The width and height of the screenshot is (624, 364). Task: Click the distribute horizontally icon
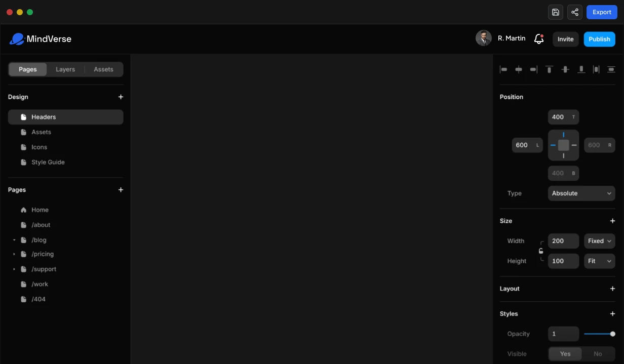point(596,69)
